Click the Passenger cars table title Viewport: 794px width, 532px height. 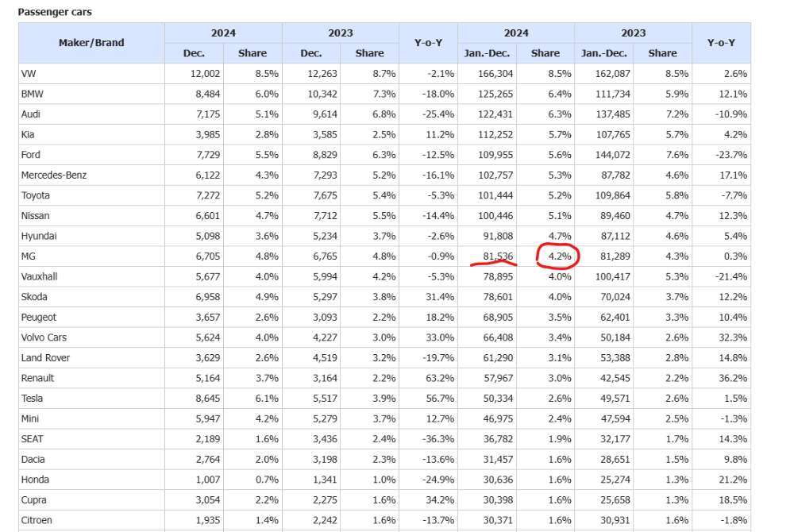point(55,12)
